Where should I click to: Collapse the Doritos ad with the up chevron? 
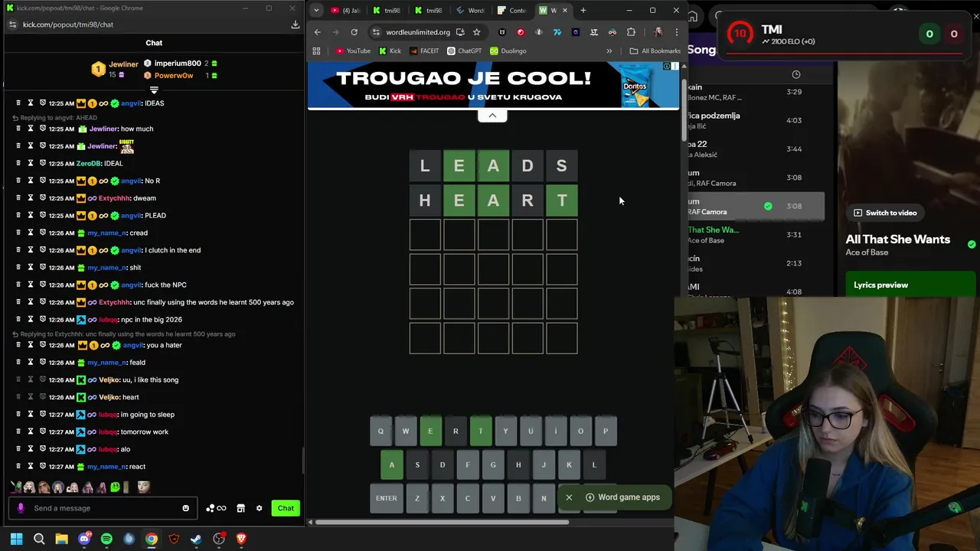click(x=492, y=115)
